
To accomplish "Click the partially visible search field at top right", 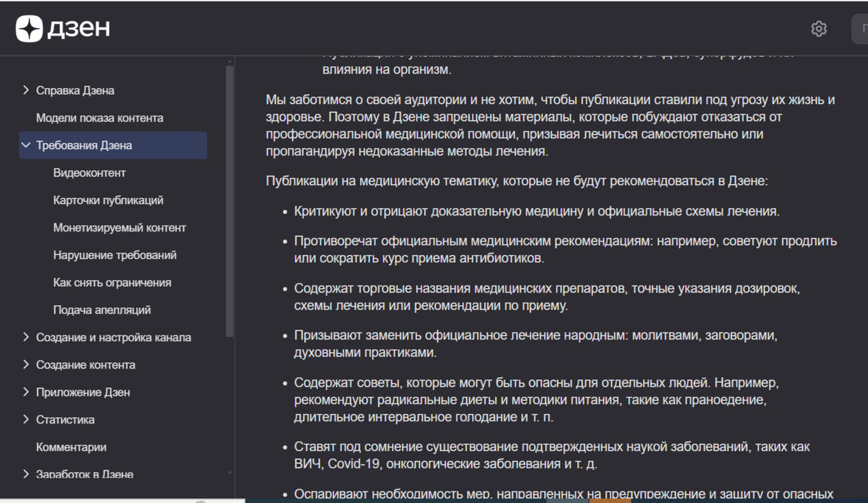I will point(860,29).
